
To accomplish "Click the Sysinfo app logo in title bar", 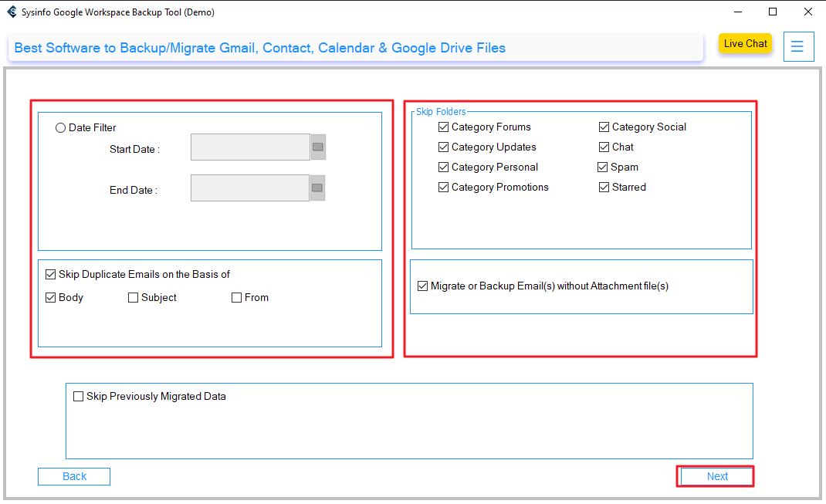I will point(12,12).
